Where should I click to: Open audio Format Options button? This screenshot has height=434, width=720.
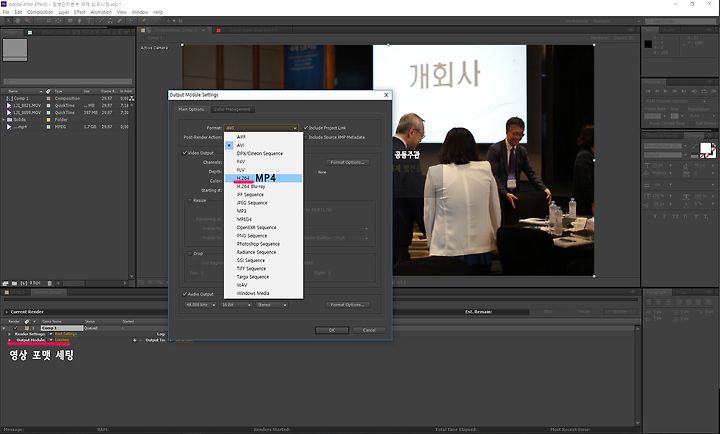[348, 305]
